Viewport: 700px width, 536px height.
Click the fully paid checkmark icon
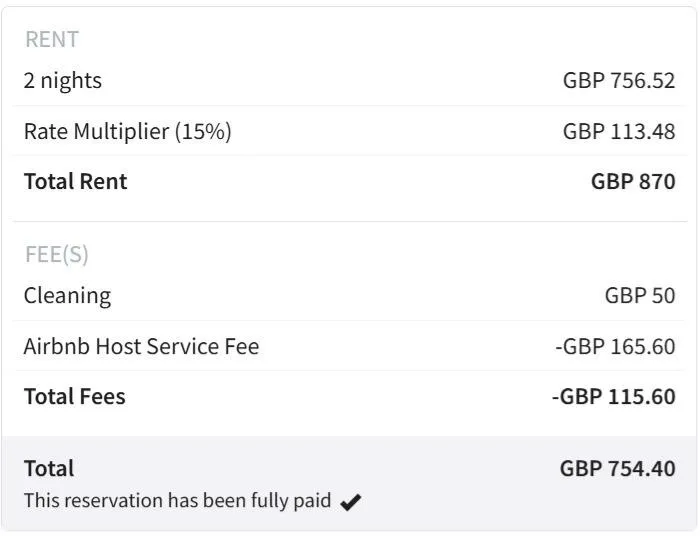point(350,502)
